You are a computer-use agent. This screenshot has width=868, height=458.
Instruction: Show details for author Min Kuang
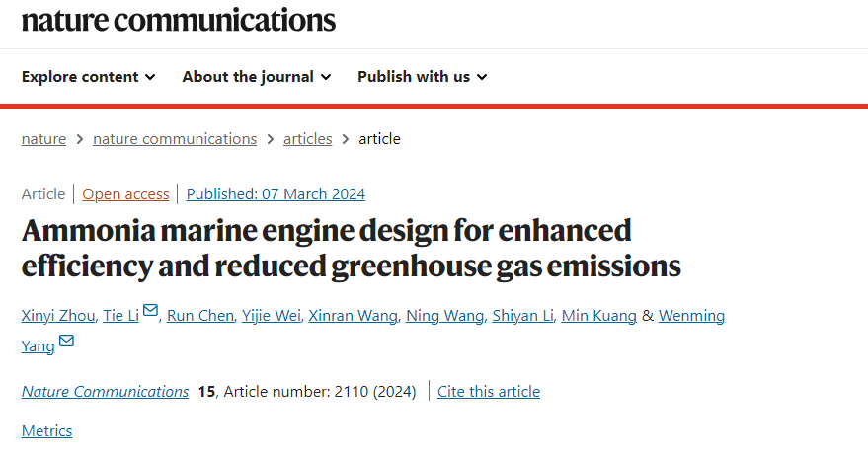(599, 316)
